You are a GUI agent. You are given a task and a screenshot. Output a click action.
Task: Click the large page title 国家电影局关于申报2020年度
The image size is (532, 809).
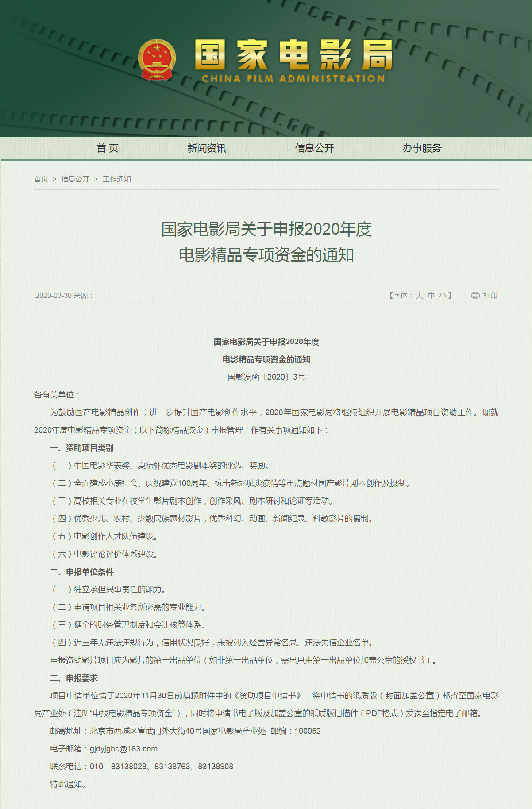click(266, 229)
